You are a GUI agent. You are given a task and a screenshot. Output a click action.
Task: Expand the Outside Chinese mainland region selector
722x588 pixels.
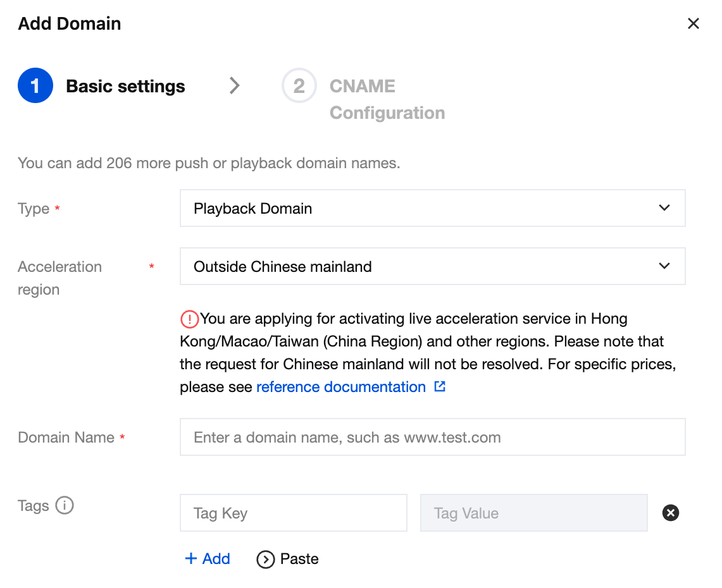(432, 266)
